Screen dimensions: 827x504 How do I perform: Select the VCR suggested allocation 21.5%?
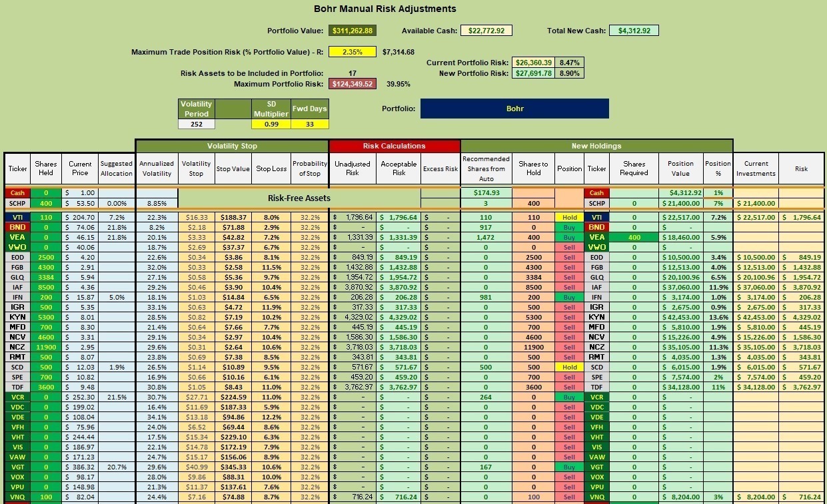point(116,397)
